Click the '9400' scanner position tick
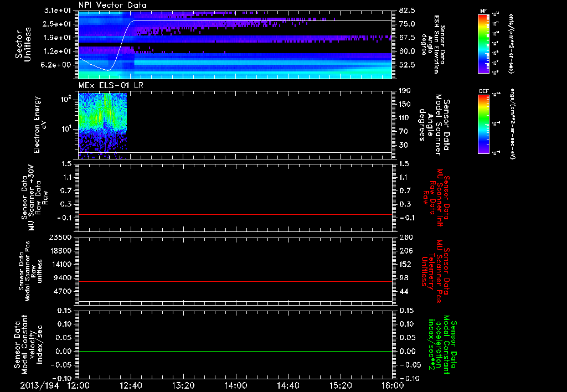Viewport: 567px width, 392px height. [x=64, y=278]
